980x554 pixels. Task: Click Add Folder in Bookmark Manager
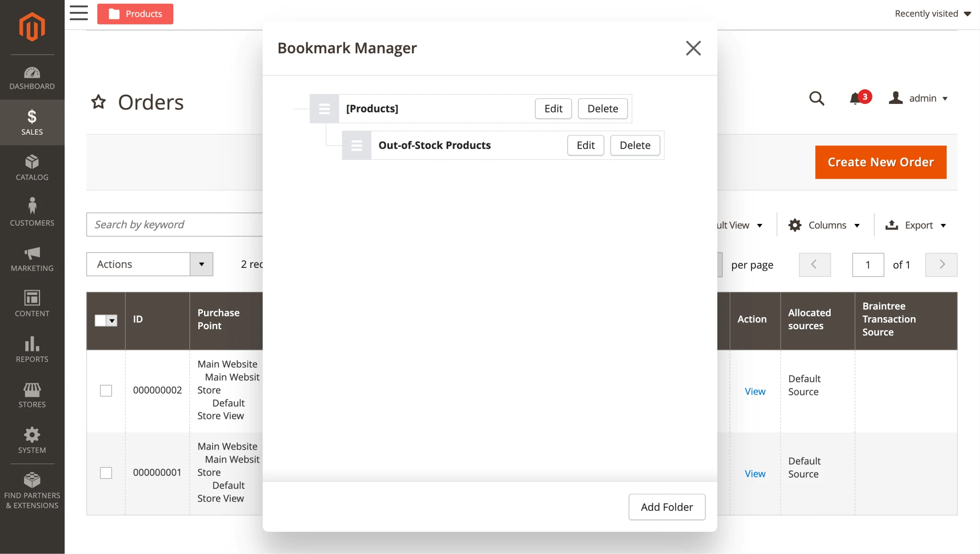point(667,506)
